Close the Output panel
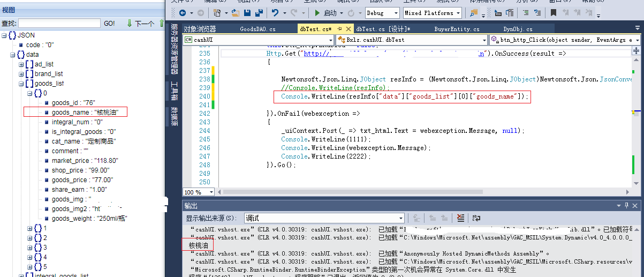The image size is (644, 277). point(635,206)
